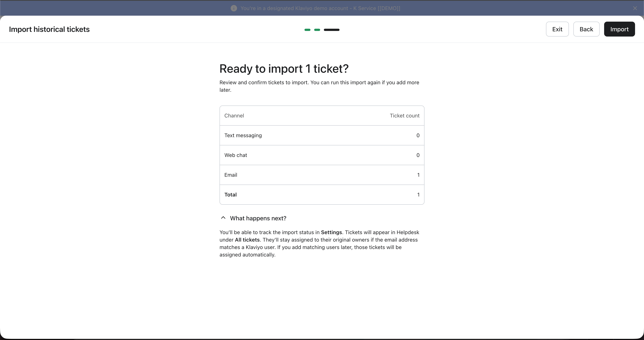
Task: Click the first green progress step
Action: (x=307, y=30)
